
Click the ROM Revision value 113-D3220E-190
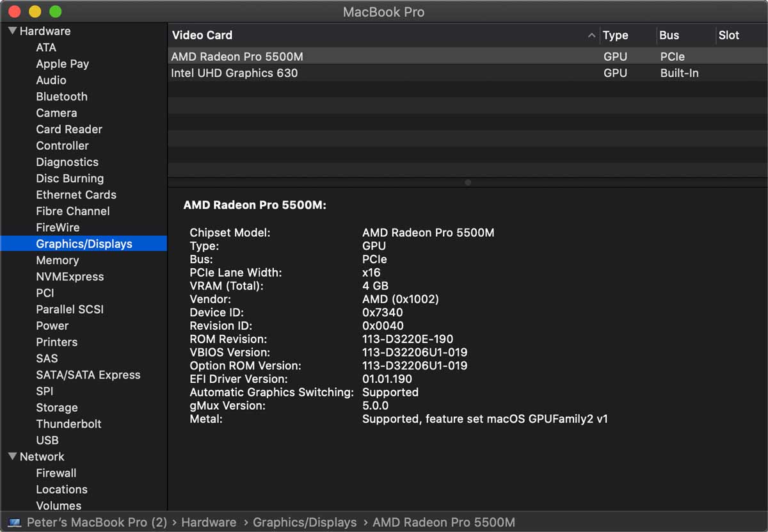pyautogui.click(x=408, y=339)
